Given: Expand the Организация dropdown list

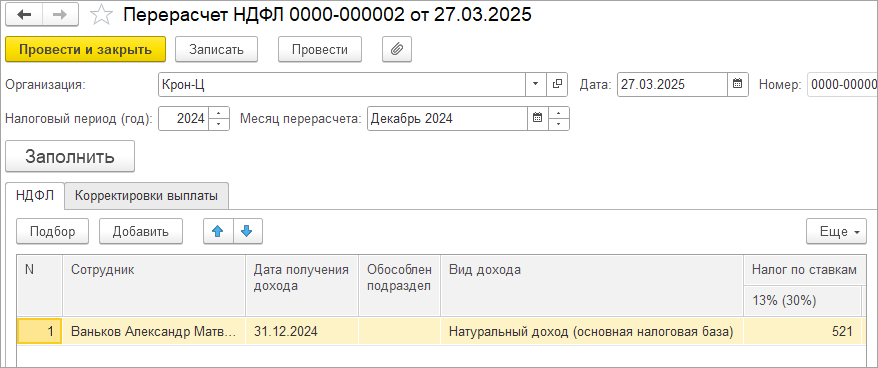Looking at the screenshot, I should tap(535, 85).
